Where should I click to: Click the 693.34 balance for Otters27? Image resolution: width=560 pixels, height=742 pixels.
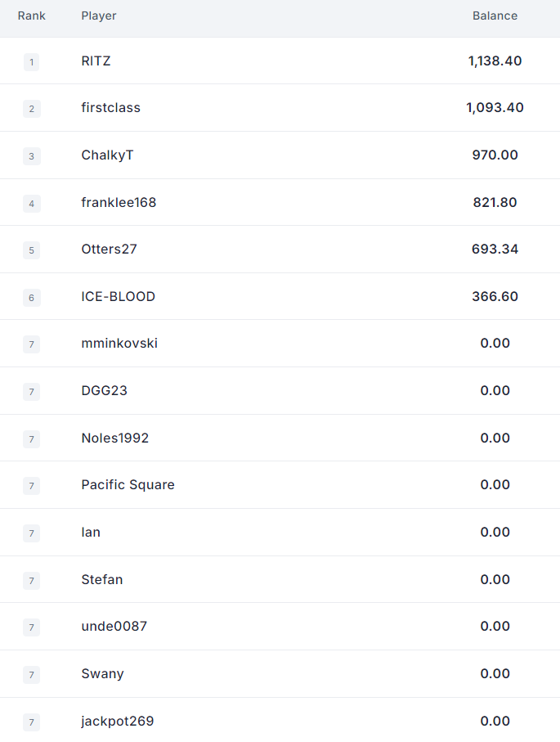point(495,250)
